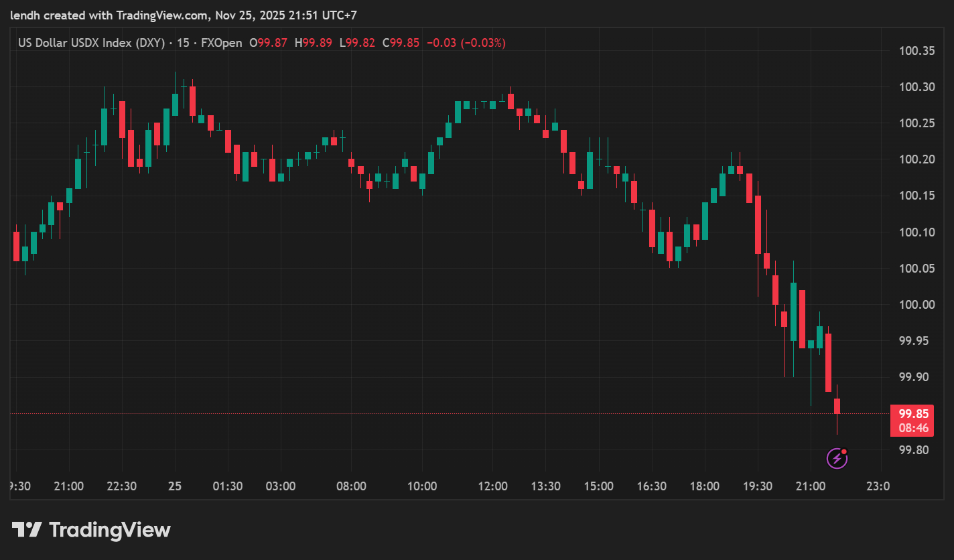Click the red 99.85 current price tag
This screenshot has height=560, width=954.
[x=913, y=414]
